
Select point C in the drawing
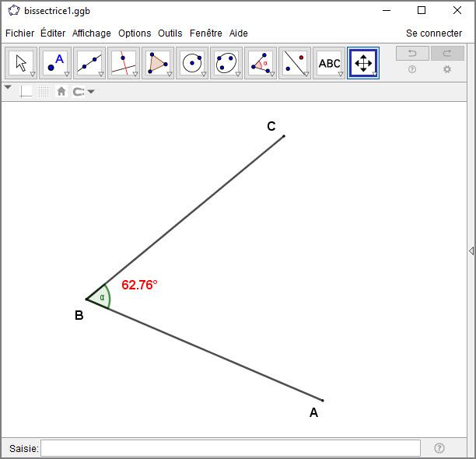(x=284, y=136)
